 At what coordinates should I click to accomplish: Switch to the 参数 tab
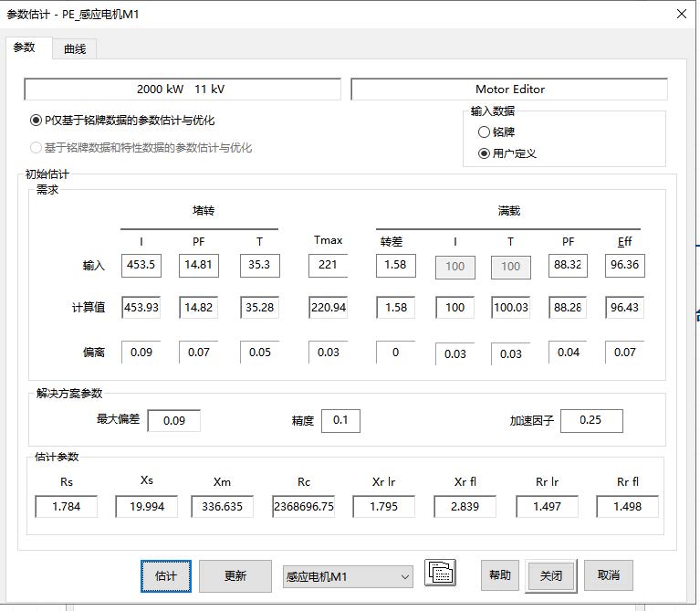tap(25, 47)
